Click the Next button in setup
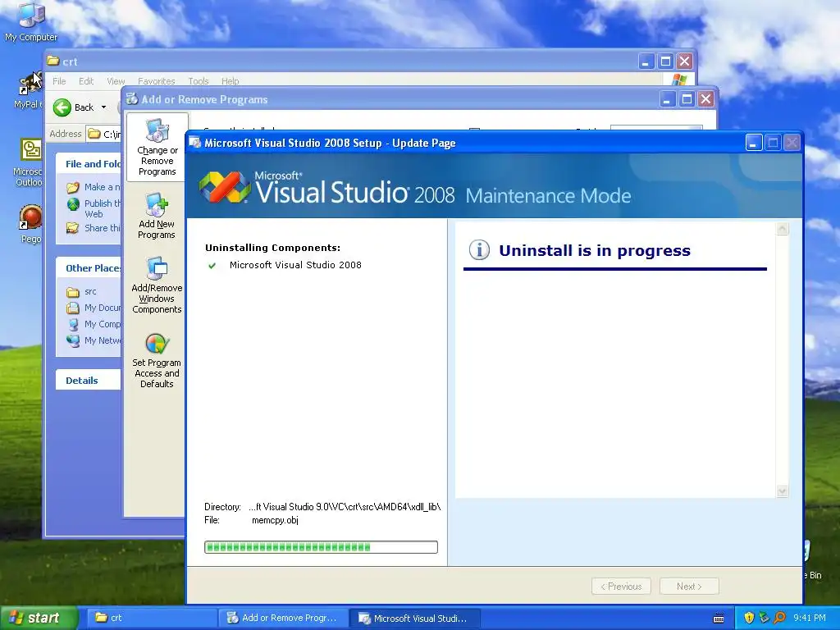This screenshot has width=840, height=630. tap(689, 586)
